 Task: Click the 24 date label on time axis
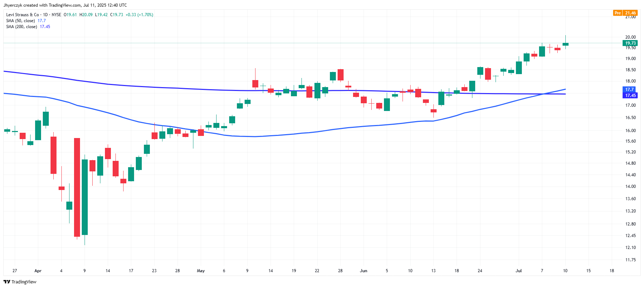click(480, 271)
